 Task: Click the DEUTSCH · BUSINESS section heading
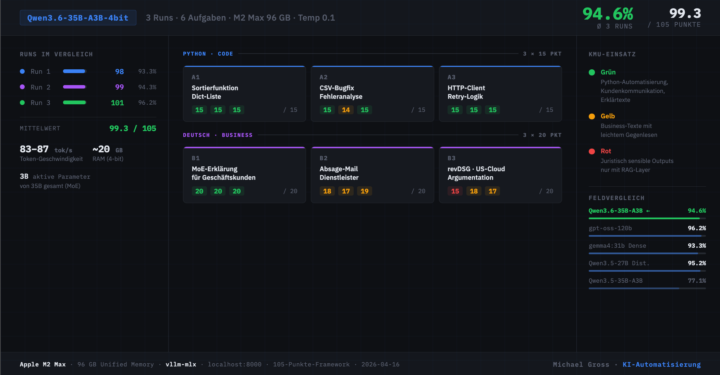pos(218,135)
